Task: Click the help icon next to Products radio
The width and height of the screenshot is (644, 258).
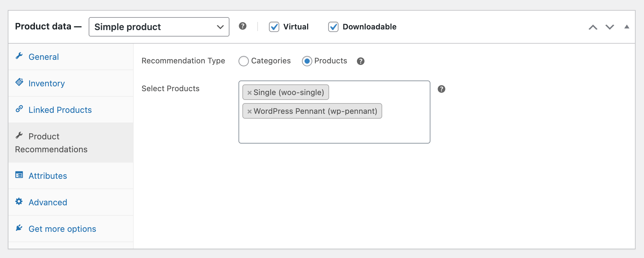Action: coord(361,61)
